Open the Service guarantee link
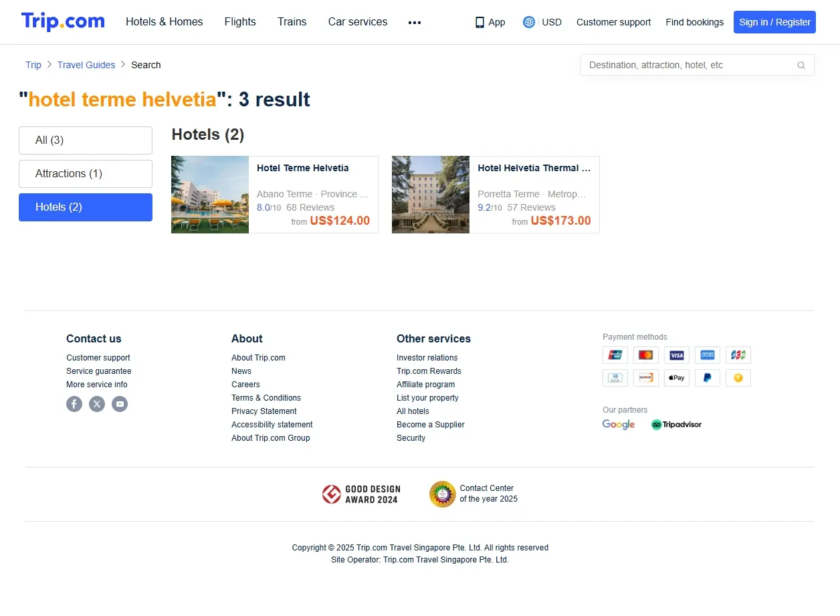Image resolution: width=840 pixels, height=616 pixels. coord(99,371)
